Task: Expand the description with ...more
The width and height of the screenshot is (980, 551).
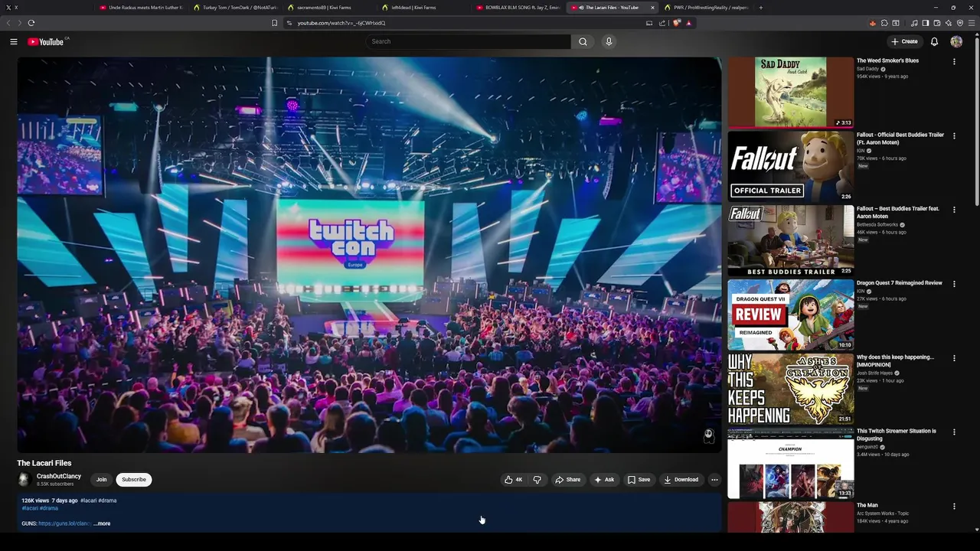Action: (103, 523)
